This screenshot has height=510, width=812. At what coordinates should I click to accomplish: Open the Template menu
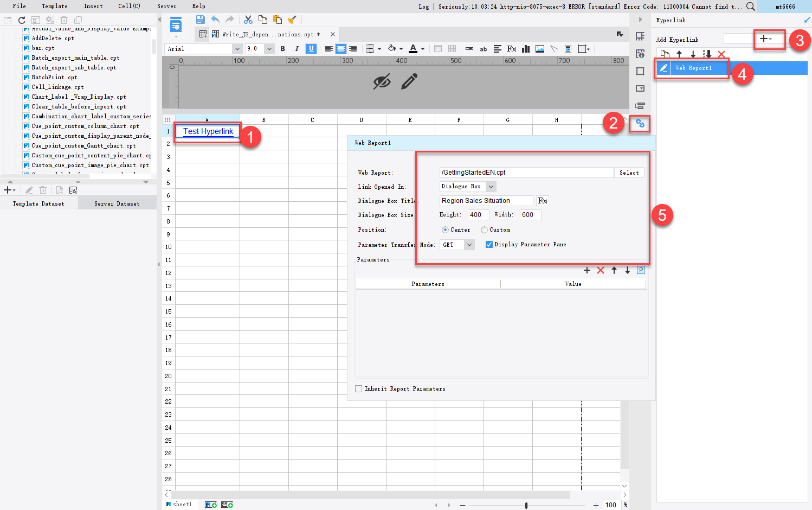pos(54,6)
